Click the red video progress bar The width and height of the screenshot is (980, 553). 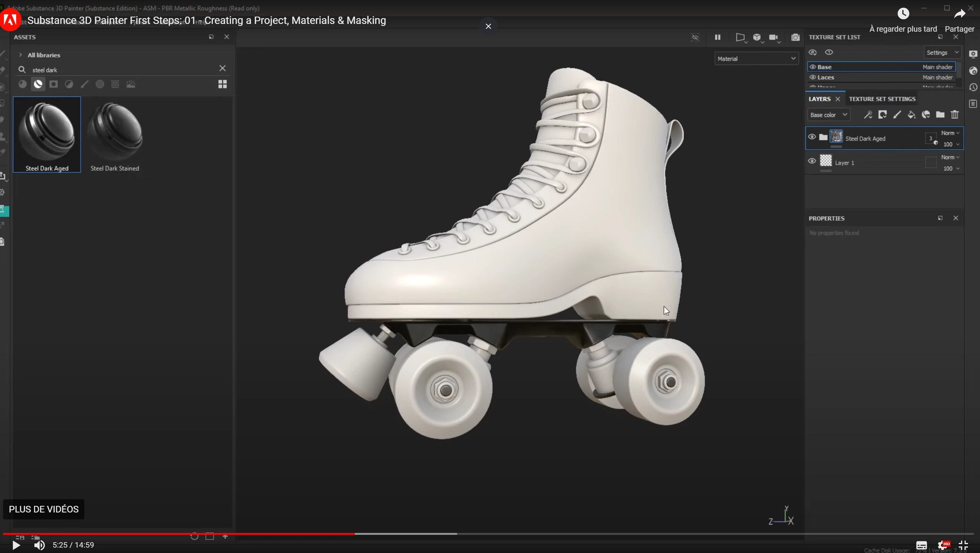click(178, 534)
